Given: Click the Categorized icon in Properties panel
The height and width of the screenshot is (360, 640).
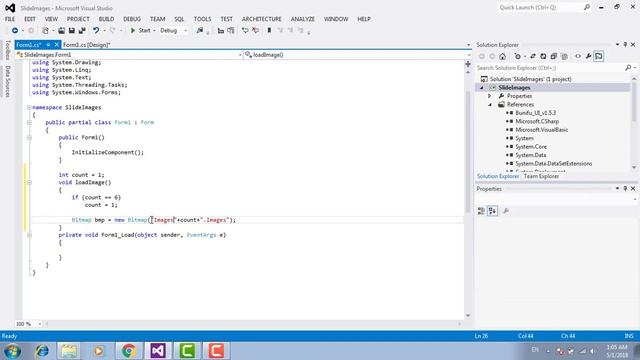Looking at the screenshot, I should (x=482, y=211).
